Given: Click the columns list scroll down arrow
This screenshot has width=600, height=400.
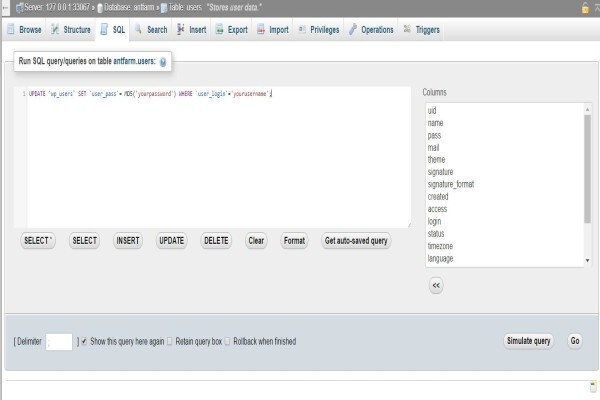Looking at the screenshot, I should point(587,261).
